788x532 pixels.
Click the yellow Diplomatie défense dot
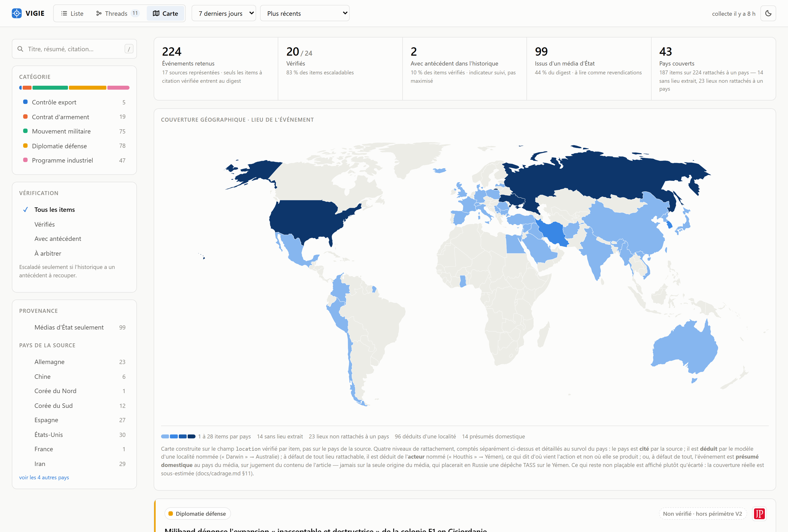25,146
